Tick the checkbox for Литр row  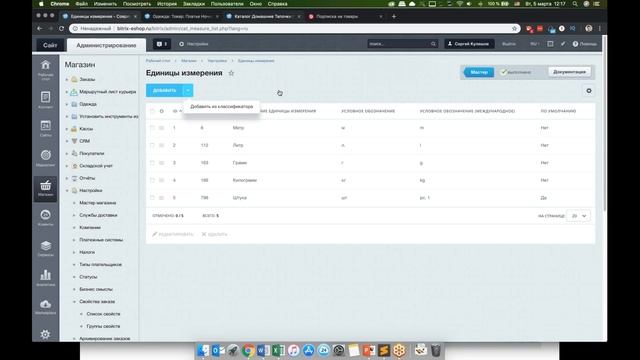tap(152, 145)
